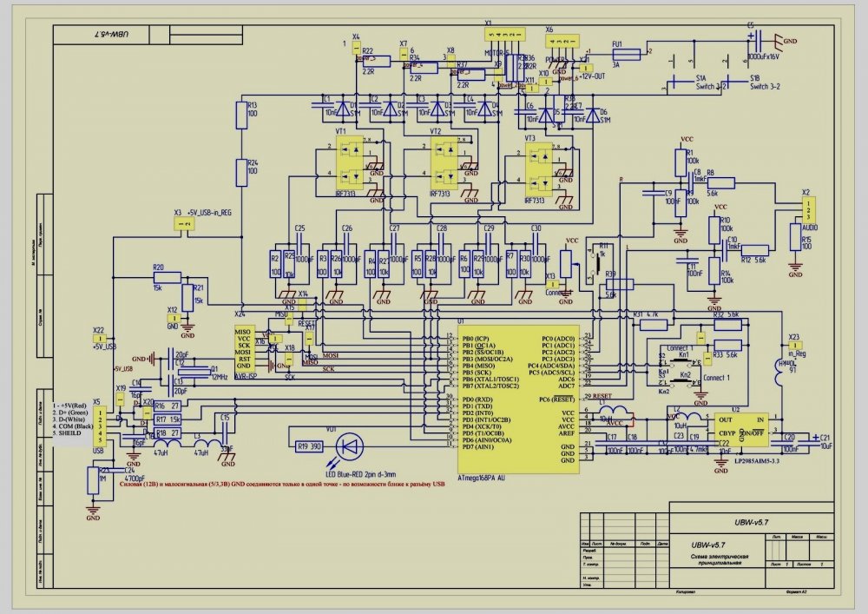Click the VT1 IRF7313 MOSFET symbol

tap(350, 162)
